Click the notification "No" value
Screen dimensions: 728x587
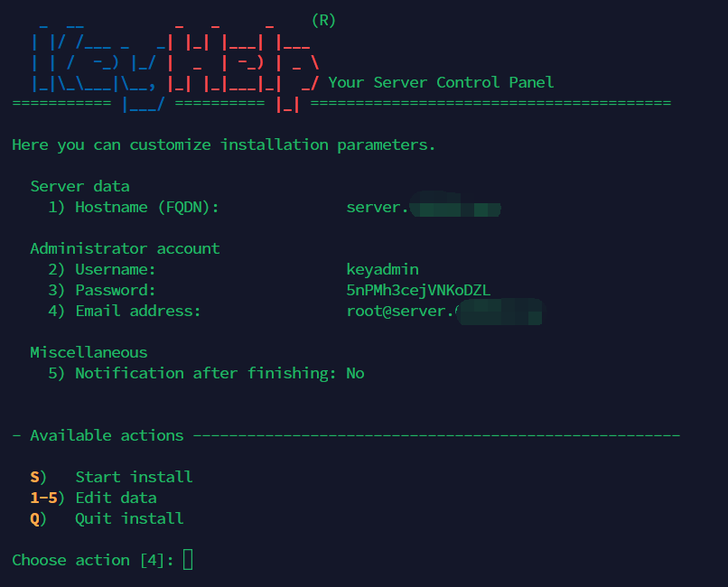point(355,373)
